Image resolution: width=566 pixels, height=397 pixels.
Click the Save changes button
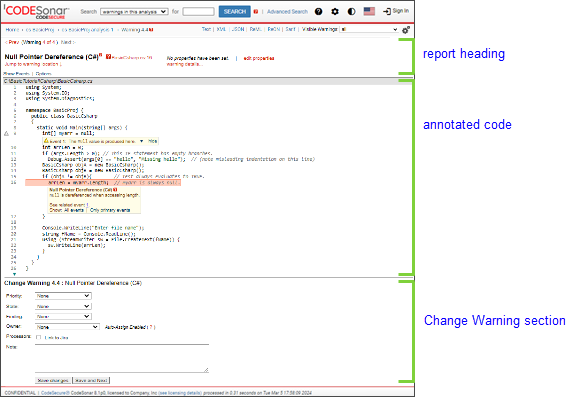(53, 380)
